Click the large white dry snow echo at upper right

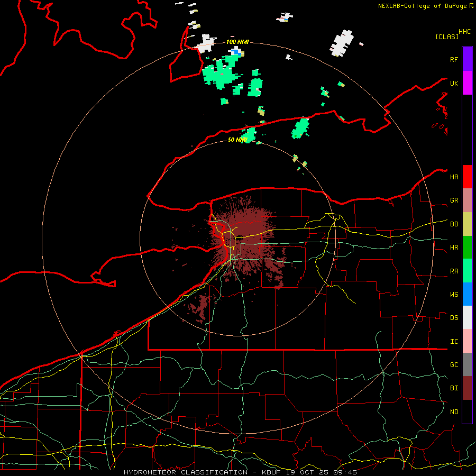click(342, 43)
